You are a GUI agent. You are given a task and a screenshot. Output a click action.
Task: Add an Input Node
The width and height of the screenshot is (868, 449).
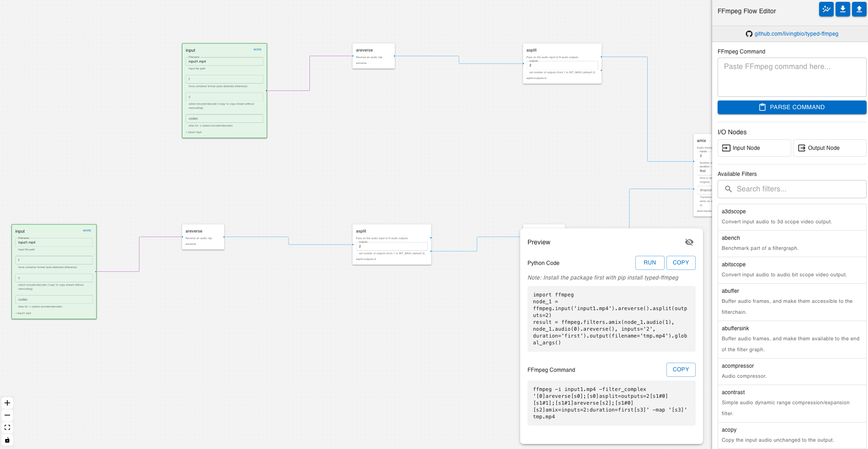click(x=754, y=148)
